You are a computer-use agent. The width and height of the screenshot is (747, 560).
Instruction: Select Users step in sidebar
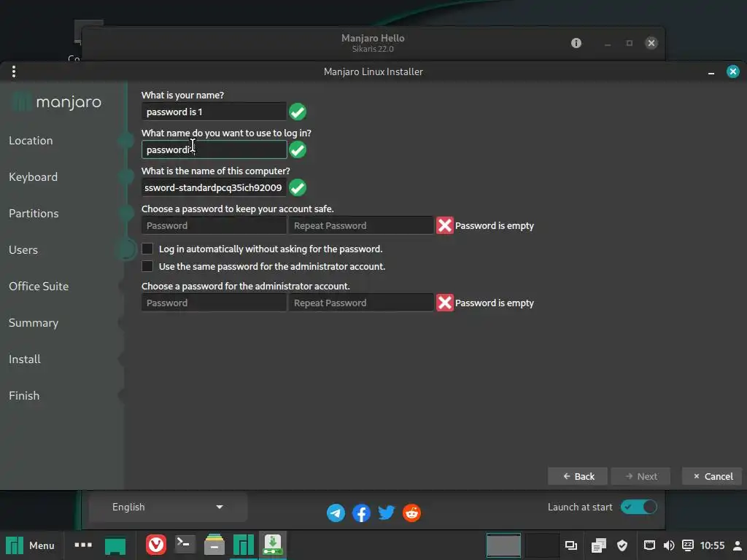(23, 250)
